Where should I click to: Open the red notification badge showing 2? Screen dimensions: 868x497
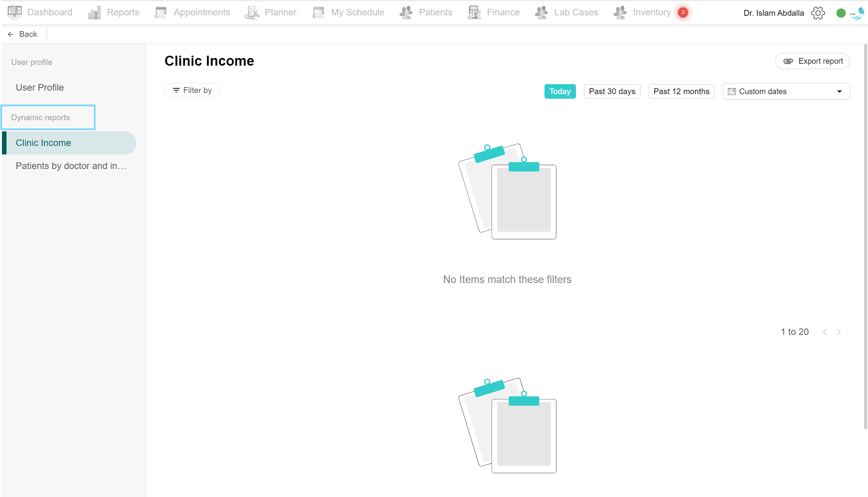tap(683, 12)
